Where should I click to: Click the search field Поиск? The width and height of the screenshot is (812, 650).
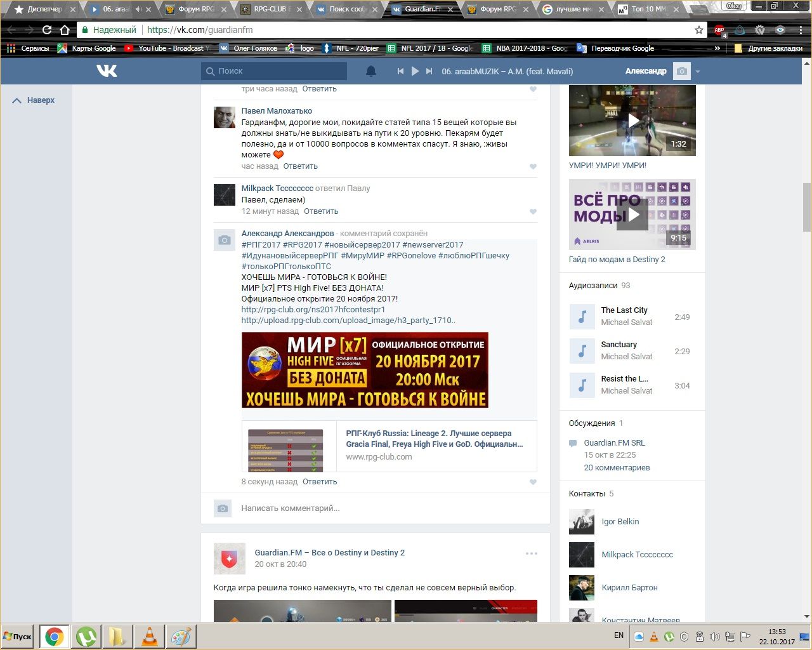coord(274,71)
